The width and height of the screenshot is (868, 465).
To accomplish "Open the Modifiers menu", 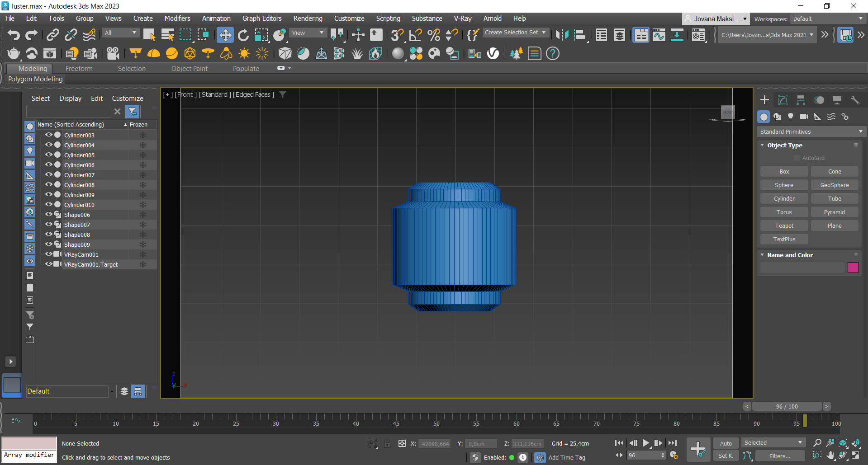I will point(177,19).
